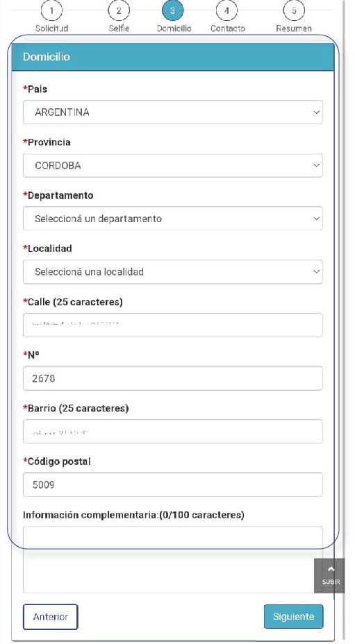This screenshot has width=355, height=644.
Task: Click the Información complementaria text area
Action: [173, 560]
